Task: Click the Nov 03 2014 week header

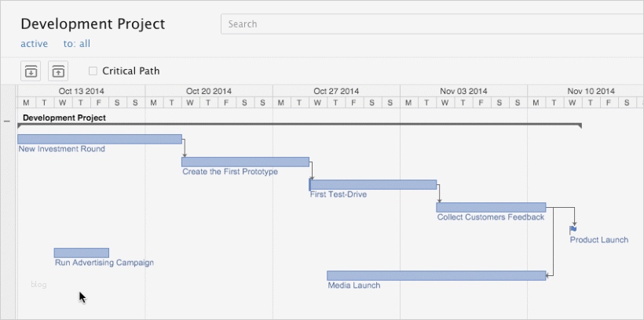Action: (x=463, y=91)
